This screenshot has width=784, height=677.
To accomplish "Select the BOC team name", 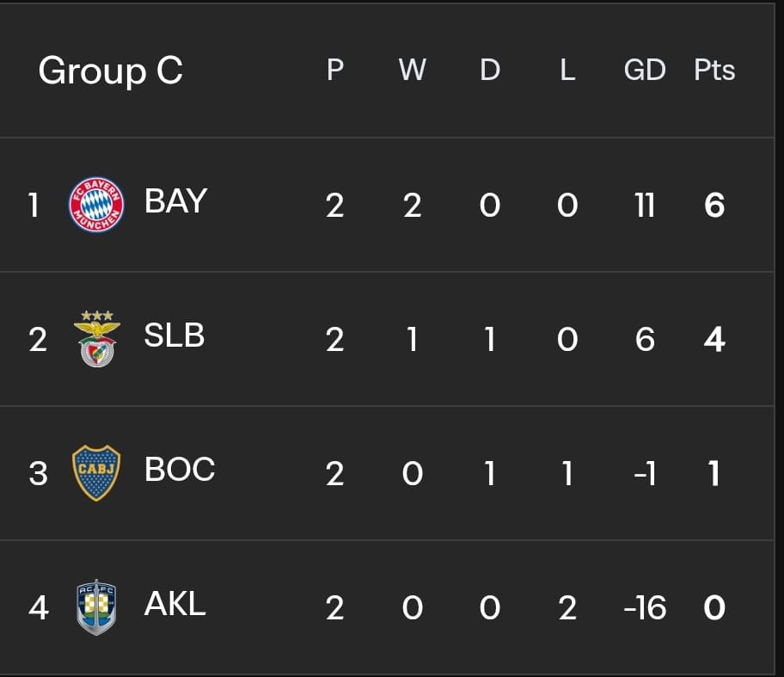I will (180, 470).
